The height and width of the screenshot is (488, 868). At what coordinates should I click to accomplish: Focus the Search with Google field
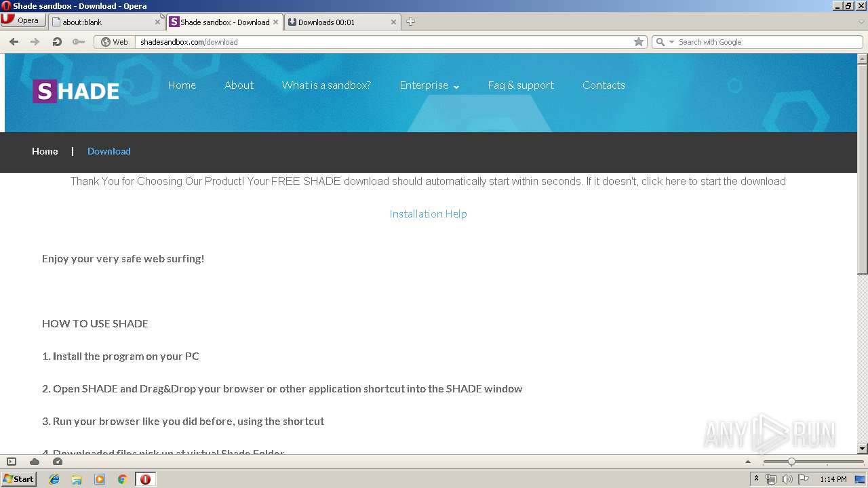pyautogui.click(x=768, y=41)
